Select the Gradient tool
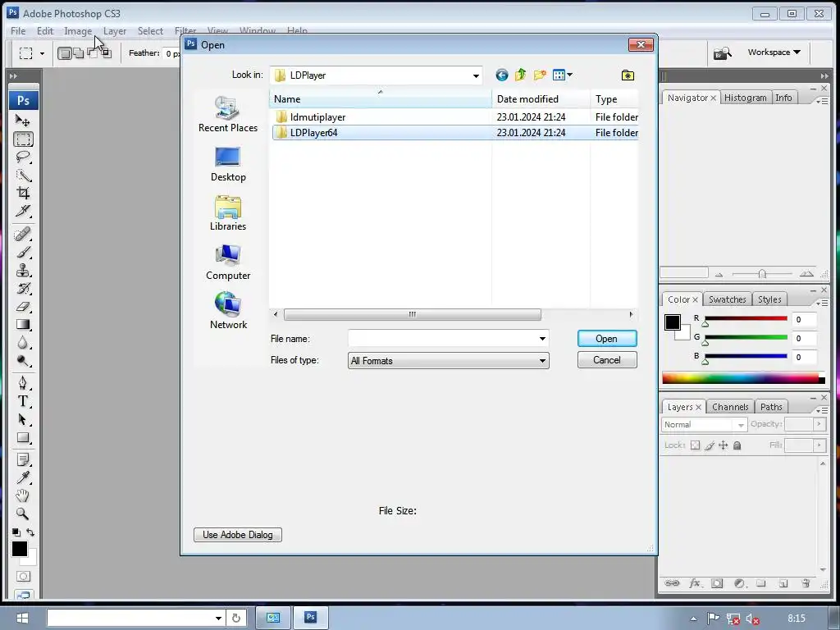The width and height of the screenshot is (840, 630). click(x=23, y=325)
